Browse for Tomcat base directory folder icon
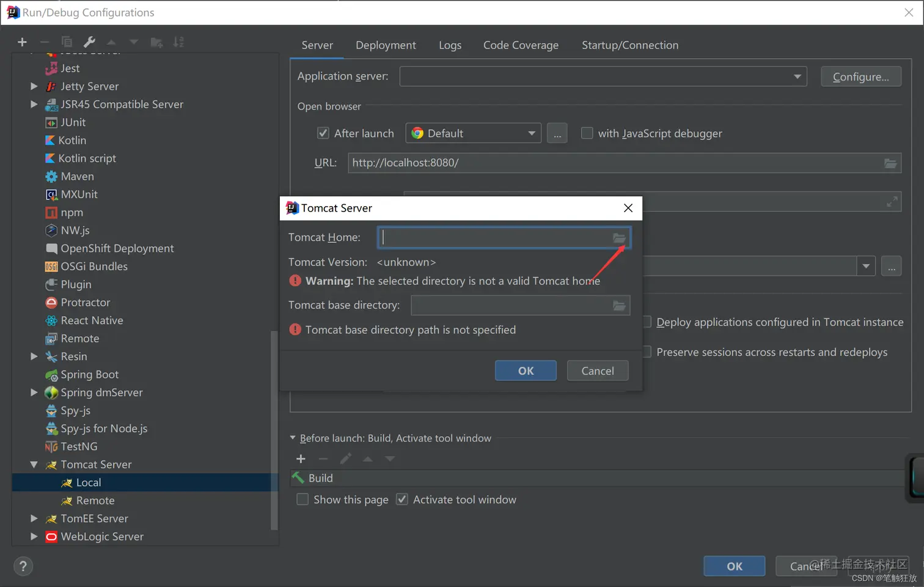The image size is (924, 587). [x=619, y=305]
